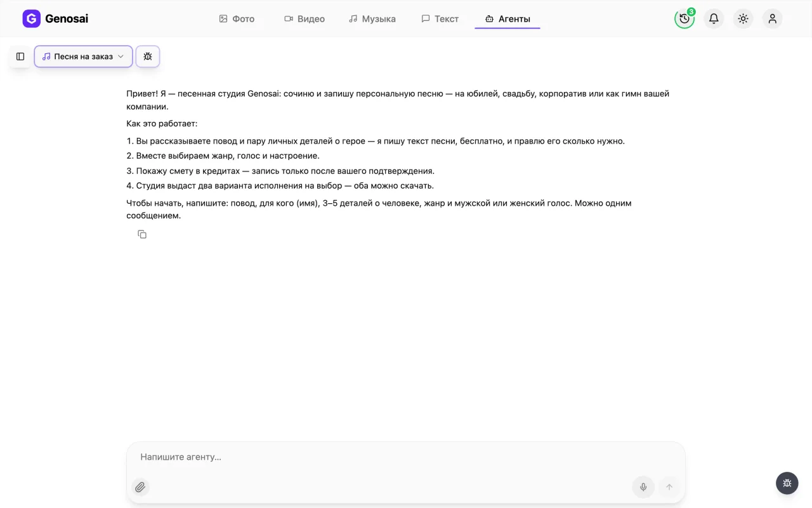Select the Агенты tab
Screen dimensions: 812x508
[507, 19]
